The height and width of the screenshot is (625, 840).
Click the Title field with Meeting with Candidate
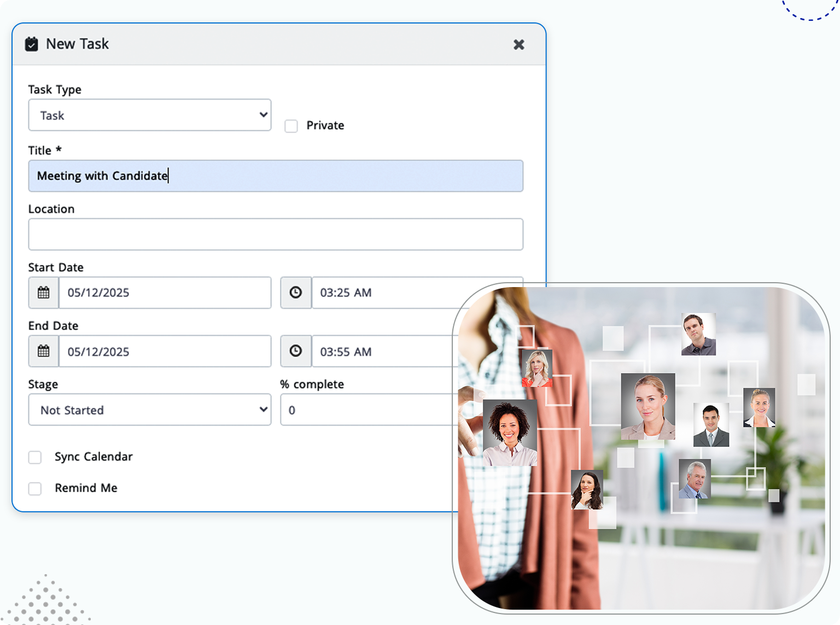pos(276,176)
